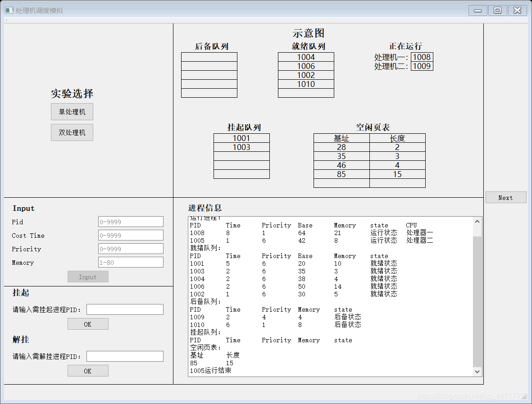Screen dimensions: 532x404
Task: Select 1003 in the 挂起队列 table
Action: pos(241,147)
